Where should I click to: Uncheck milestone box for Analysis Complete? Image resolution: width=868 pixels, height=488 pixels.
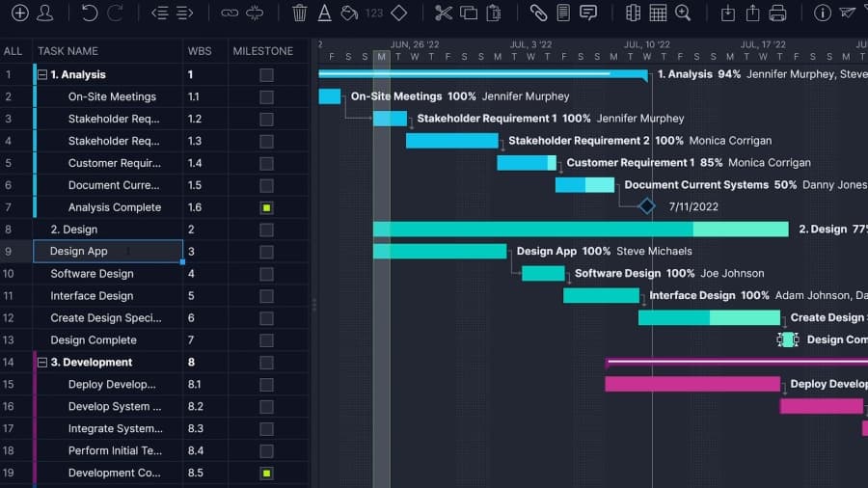tap(266, 207)
